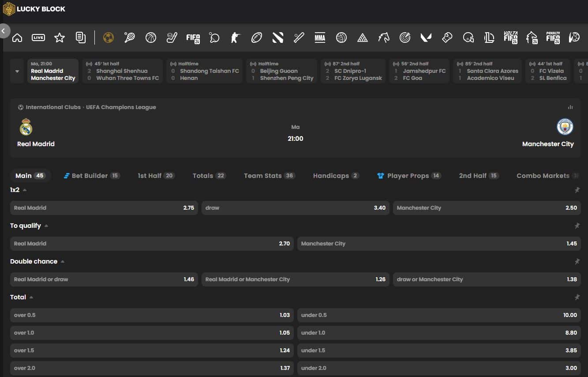Pin the Double chance market
Image resolution: width=588 pixels, height=377 pixels.
tap(577, 261)
